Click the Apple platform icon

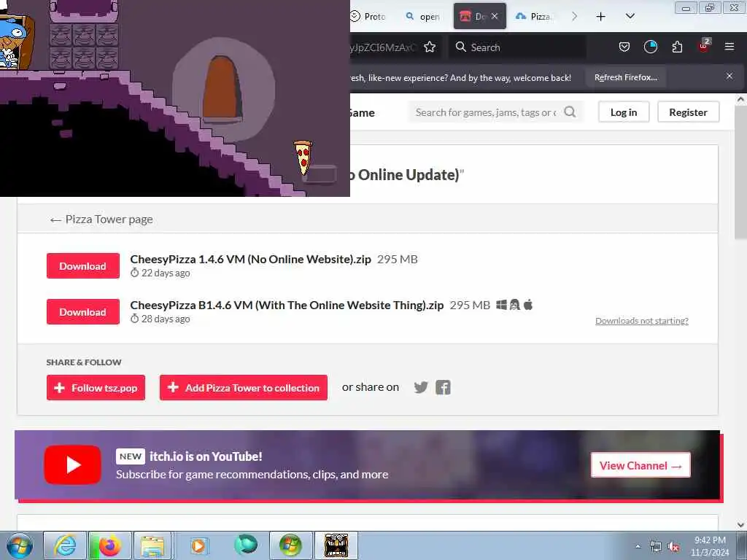pos(528,304)
